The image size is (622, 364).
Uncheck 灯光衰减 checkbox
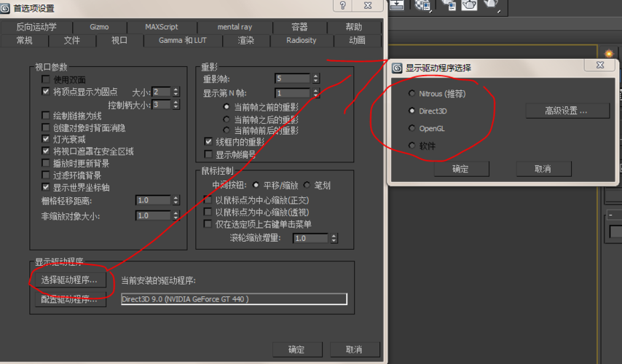coord(46,139)
